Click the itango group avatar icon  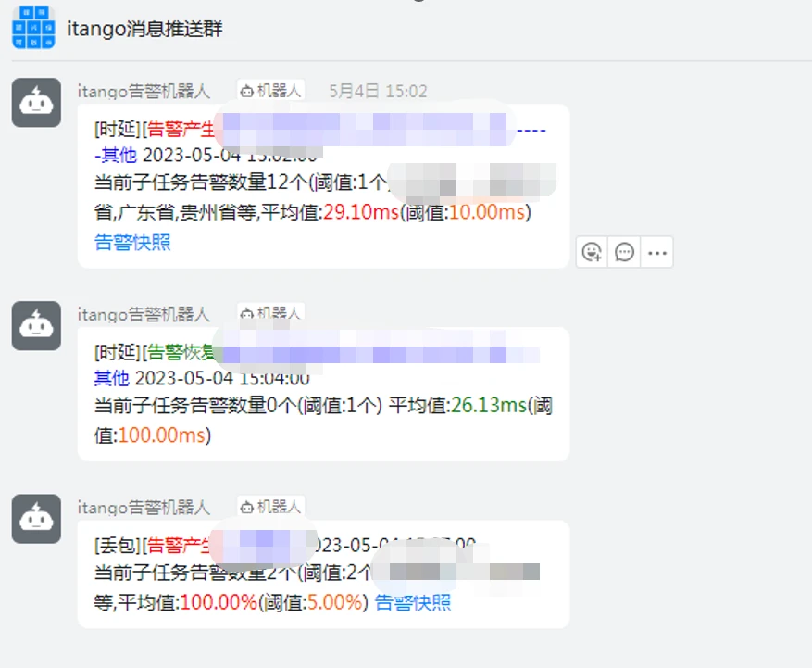pyautogui.click(x=33, y=28)
